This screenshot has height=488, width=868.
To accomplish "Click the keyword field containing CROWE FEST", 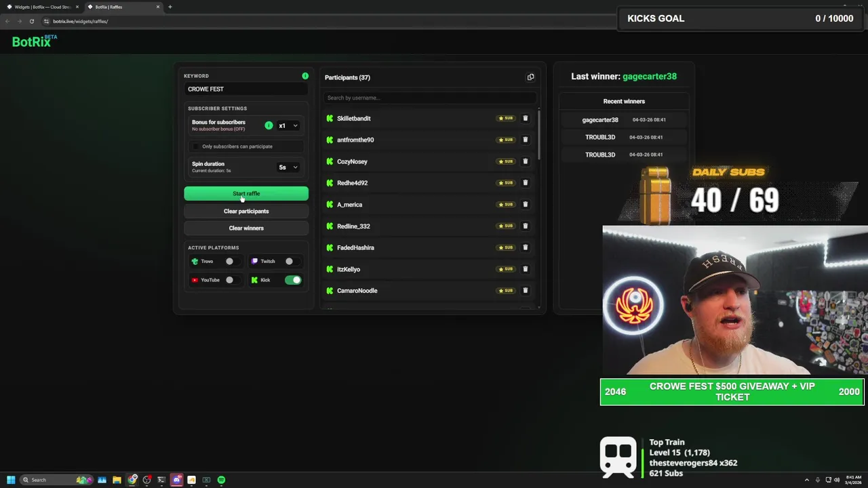I will (x=246, y=89).
